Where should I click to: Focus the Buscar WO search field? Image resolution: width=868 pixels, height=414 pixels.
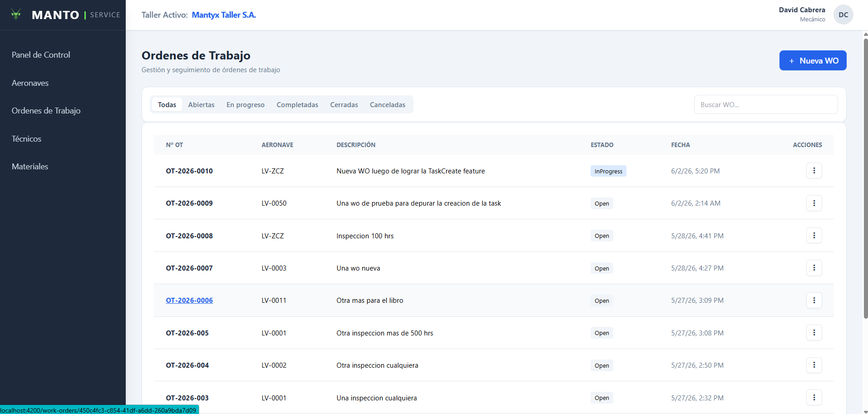[766, 104]
